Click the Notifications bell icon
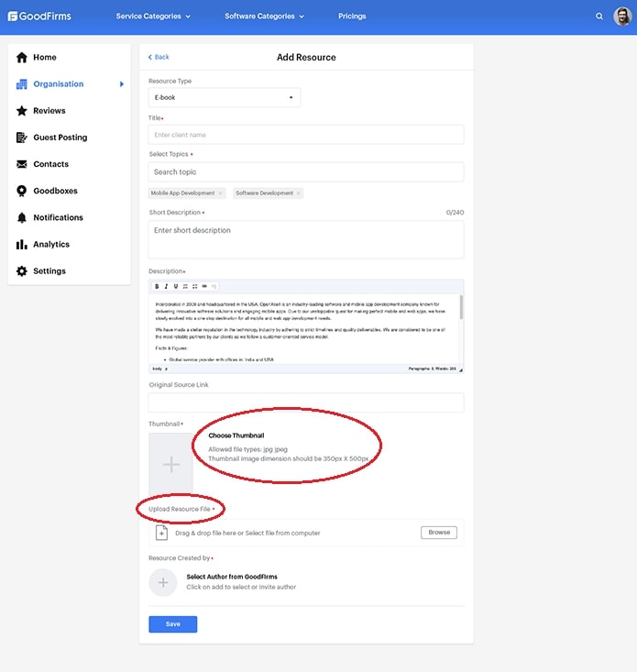The height and width of the screenshot is (672, 637). [21, 217]
